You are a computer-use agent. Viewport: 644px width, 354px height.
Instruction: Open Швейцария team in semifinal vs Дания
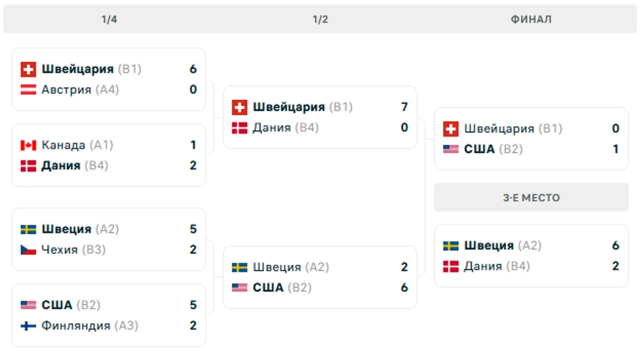pyautogui.click(x=289, y=107)
